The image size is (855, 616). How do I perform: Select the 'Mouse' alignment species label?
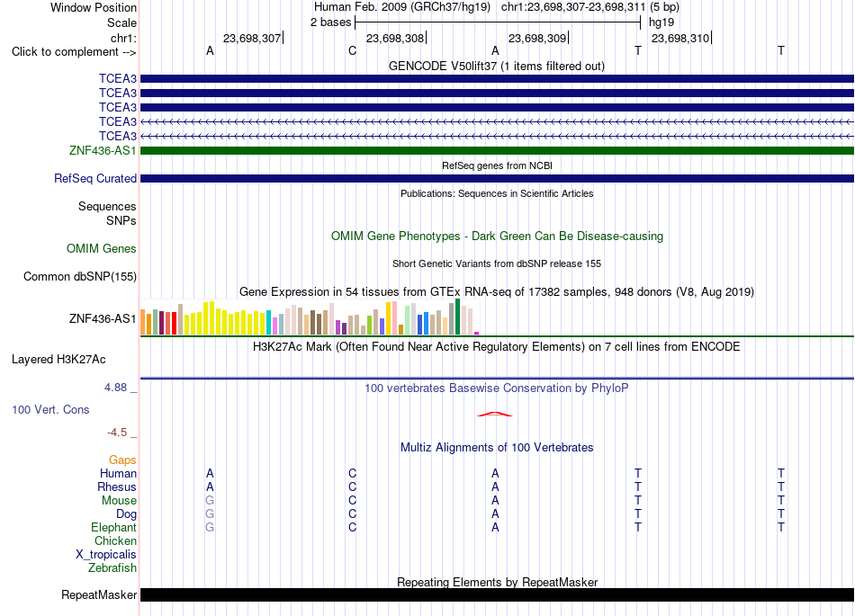click(119, 501)
